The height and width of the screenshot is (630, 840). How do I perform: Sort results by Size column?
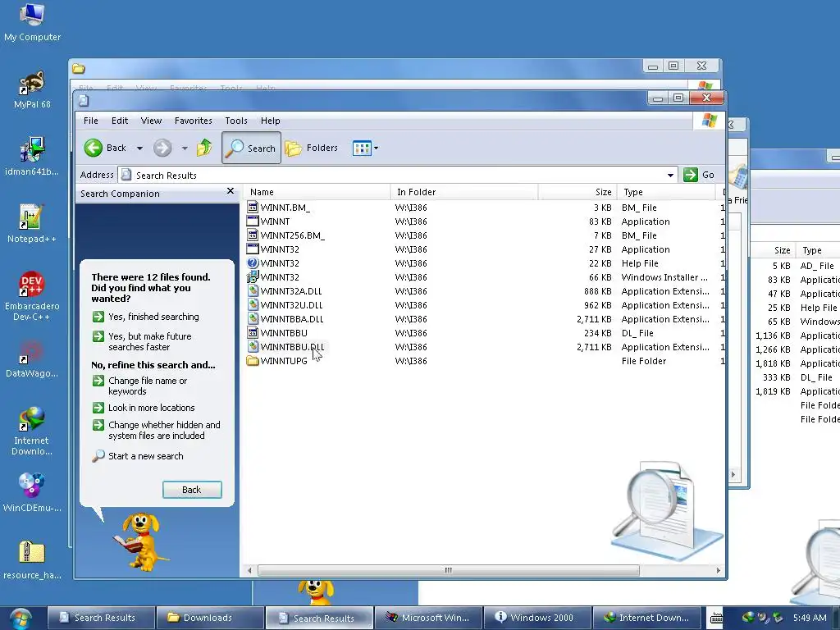(577, 192)
